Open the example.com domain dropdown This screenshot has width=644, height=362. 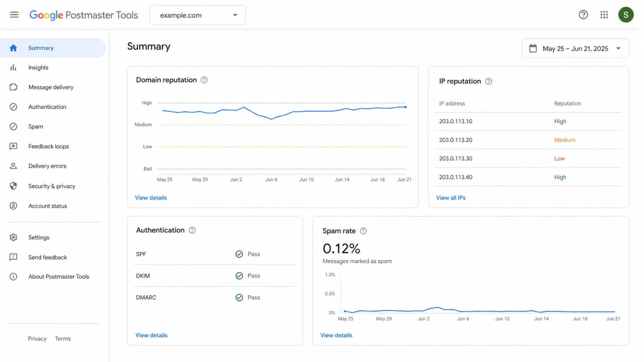pos(198,15)
